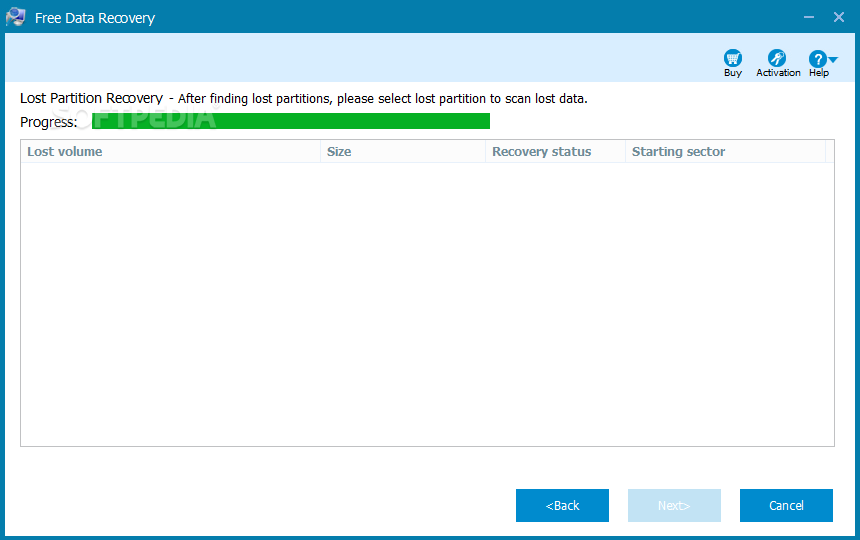Sort by Lost volume column header
Image resolution: width=860 pixels, height=540 pixels.
tap(171, 152)
